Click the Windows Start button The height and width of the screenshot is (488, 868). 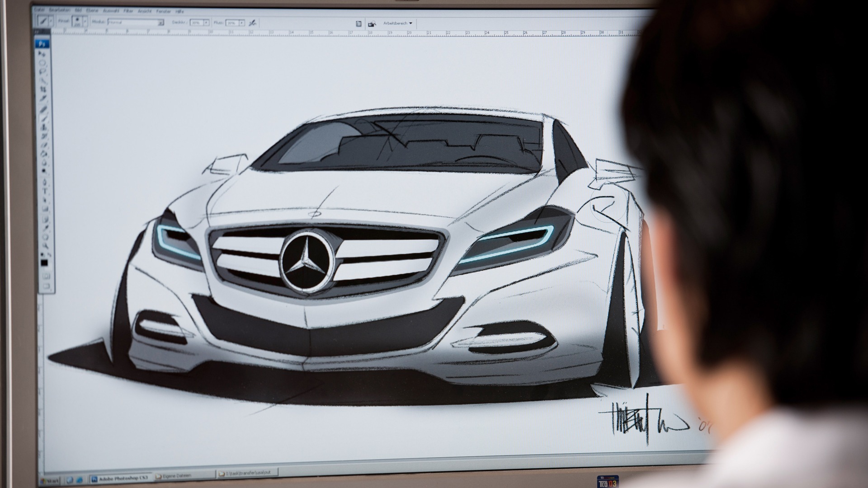tap(49, 480)
